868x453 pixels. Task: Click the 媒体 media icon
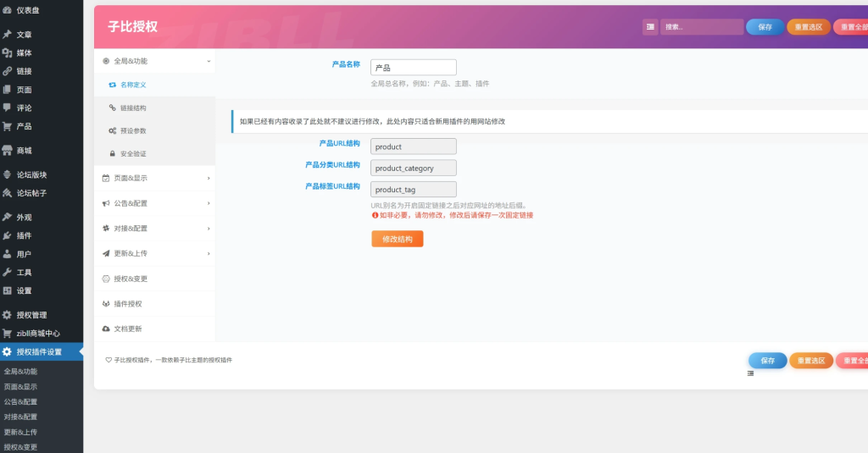pos(7,52)
